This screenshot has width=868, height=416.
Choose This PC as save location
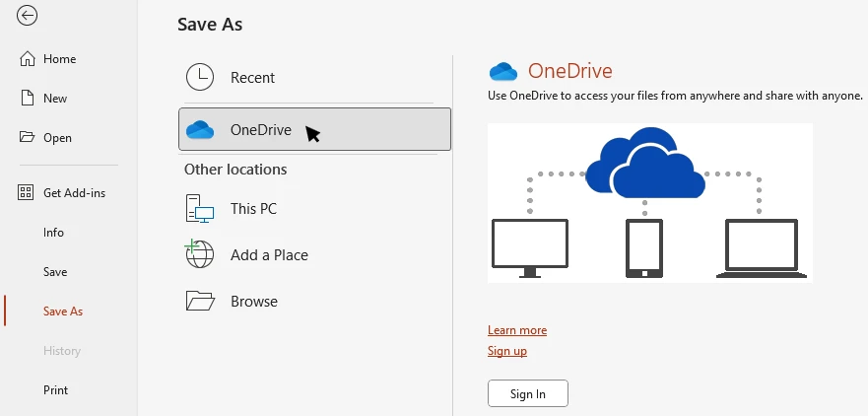[x=314, y=209]
